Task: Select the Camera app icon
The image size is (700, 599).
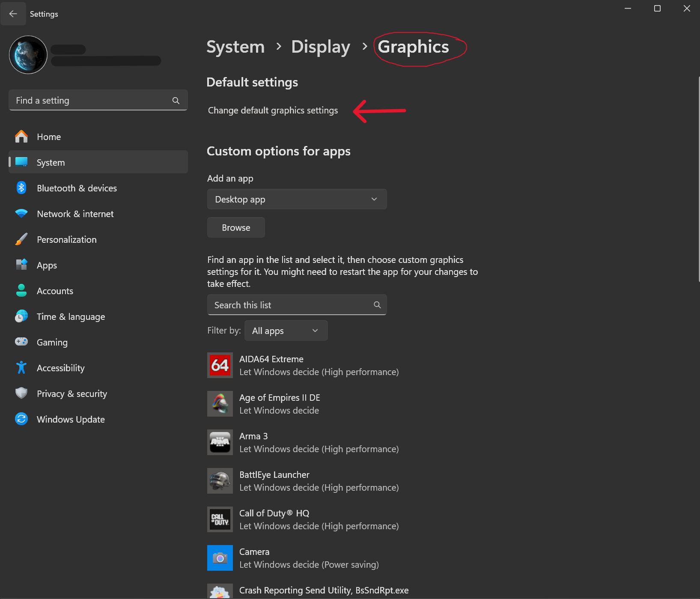Action: click(x=220, y=558)
